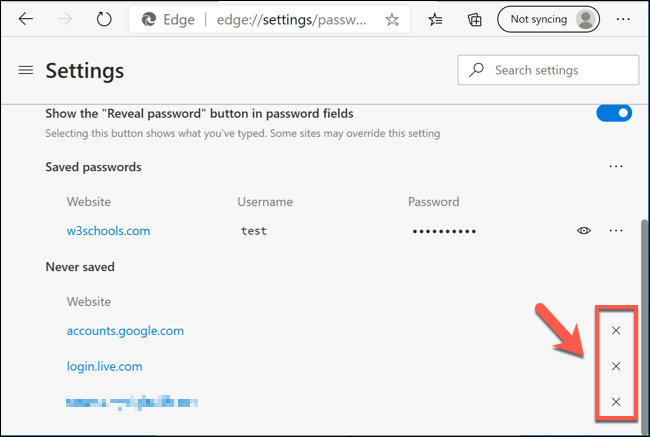650x437 pixels.
Task: Show the w3schools.com password
Action: pyautogui.click(x=584, y=231)
